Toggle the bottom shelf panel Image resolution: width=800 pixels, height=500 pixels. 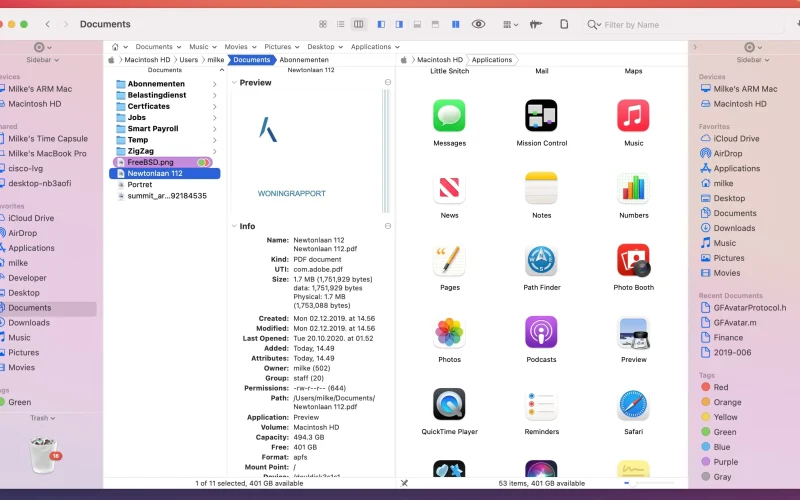point(417,24)
